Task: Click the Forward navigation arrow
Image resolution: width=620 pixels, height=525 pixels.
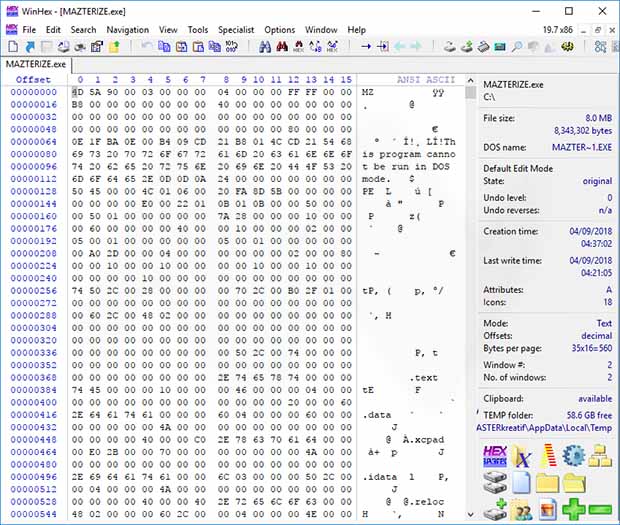Action: pyautogui.click(x=416, y=47)
